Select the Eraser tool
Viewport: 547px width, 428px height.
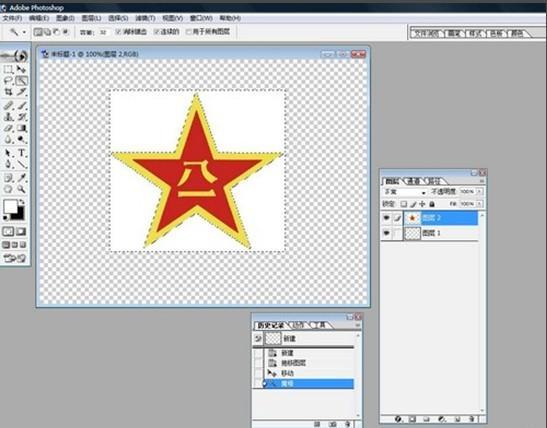pyautogui.click(x=8, y=128)
